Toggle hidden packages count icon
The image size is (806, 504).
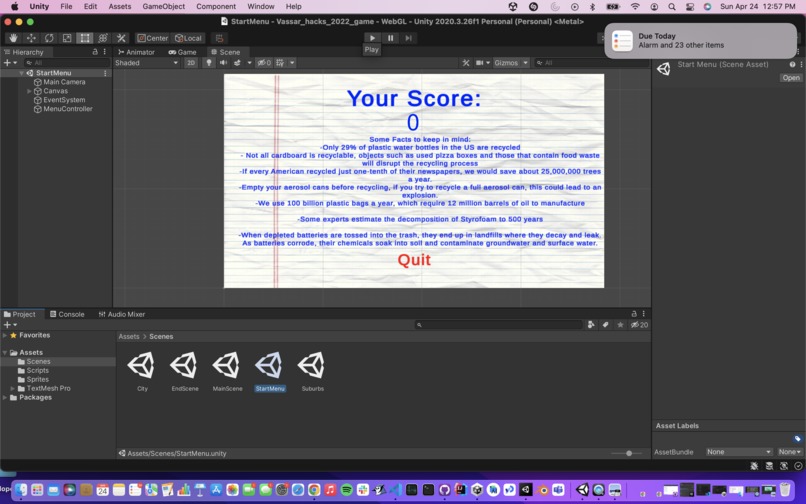point(639,325)
